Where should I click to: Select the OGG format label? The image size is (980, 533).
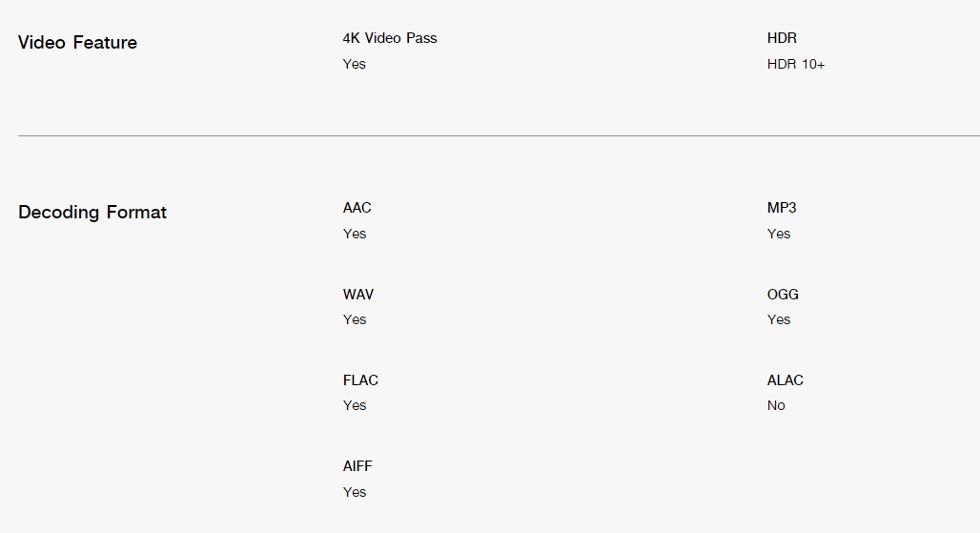783,295
